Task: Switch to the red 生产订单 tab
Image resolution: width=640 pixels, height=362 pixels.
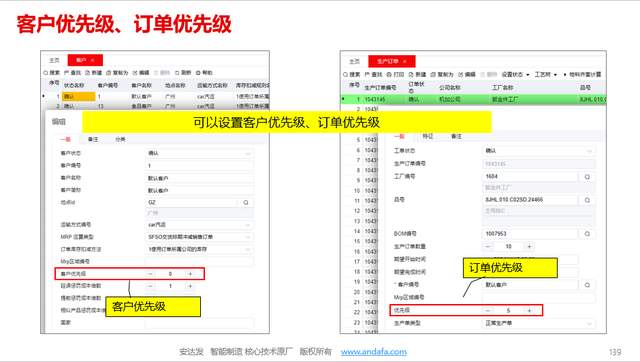Action: point(391,61)
